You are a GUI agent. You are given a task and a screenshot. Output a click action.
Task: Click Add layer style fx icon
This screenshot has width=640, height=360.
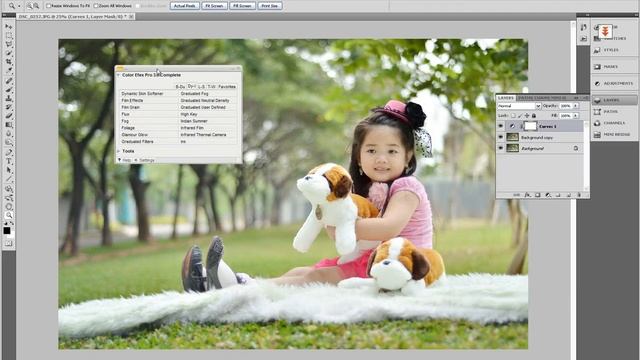pos(528,195)
